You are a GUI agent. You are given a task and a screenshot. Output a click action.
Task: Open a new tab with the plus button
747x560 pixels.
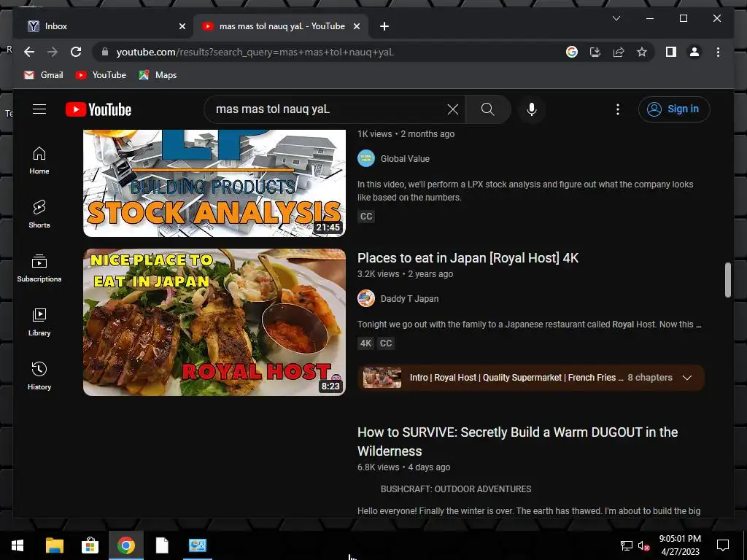384,26
